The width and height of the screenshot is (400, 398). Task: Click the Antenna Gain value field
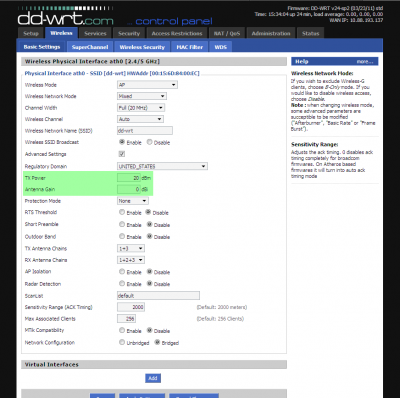(x=129, y=189)
